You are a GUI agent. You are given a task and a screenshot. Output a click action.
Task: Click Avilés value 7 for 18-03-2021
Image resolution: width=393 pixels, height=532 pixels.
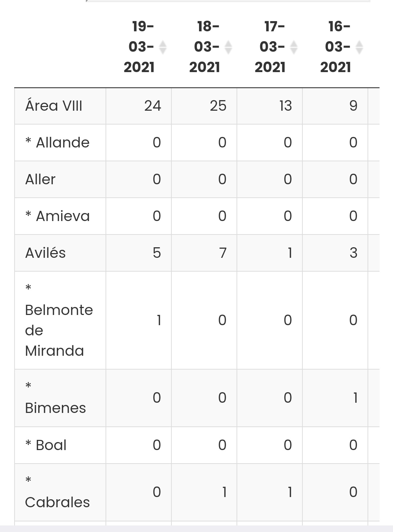tap(223, 253)
